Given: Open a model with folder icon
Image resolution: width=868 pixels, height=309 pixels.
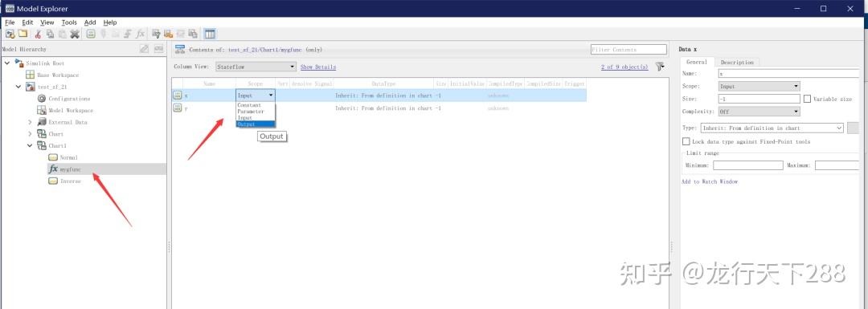Looking at the screenshot, I should (23, 35).
